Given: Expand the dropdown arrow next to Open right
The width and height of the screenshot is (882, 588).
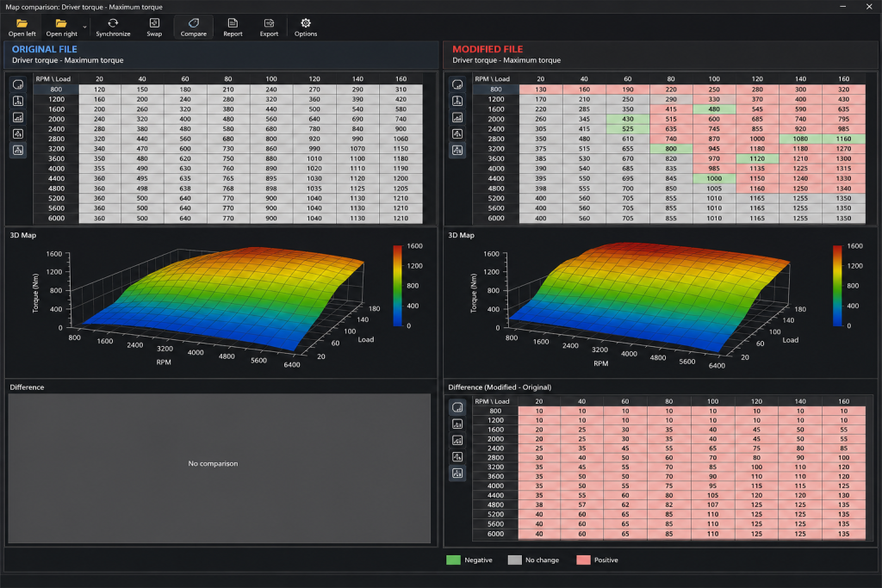Looking at the screenshot, I should coord(85,27).
